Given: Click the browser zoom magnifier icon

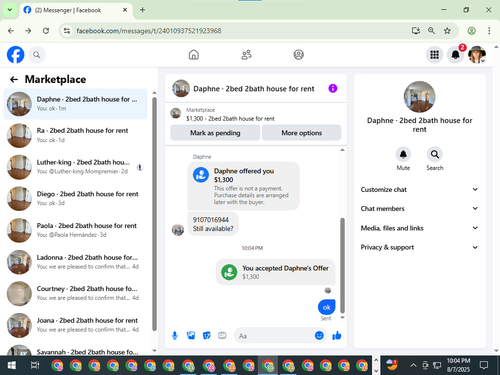Looking at the screenshot, I should (x=431, y=31).
